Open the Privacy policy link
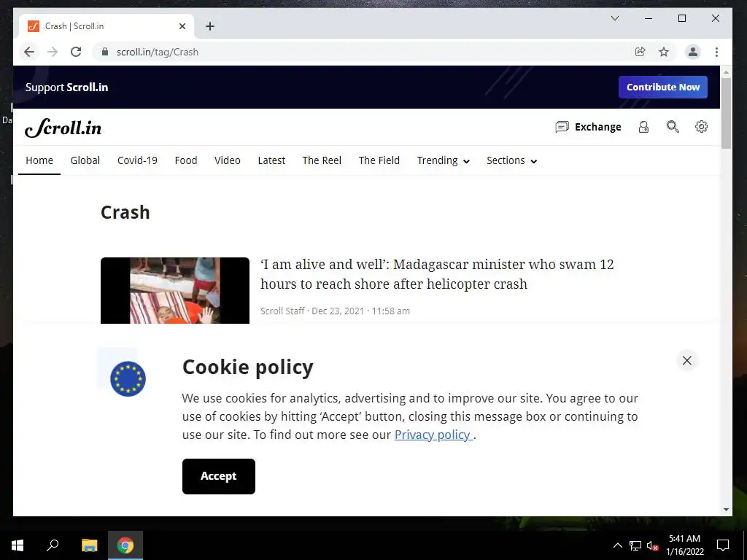This screenshot has height=560, width=747. point(433,435)
